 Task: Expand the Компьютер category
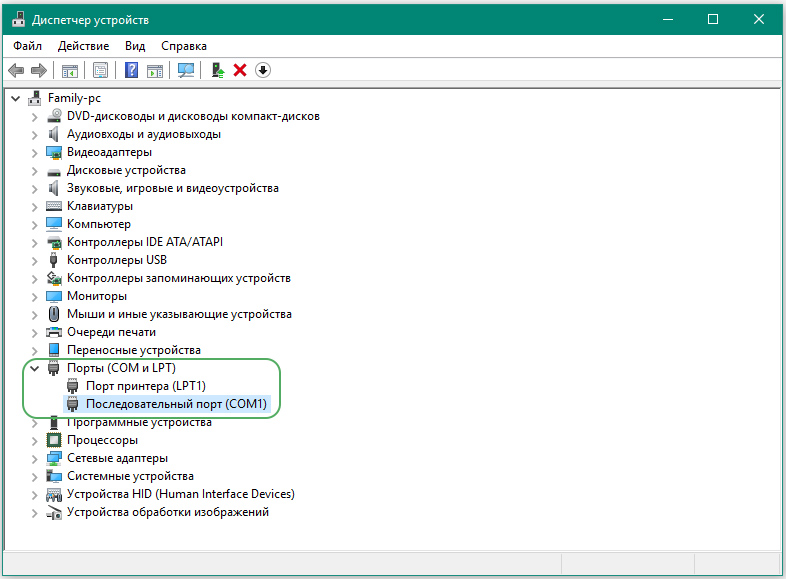[x=34, y=225]
